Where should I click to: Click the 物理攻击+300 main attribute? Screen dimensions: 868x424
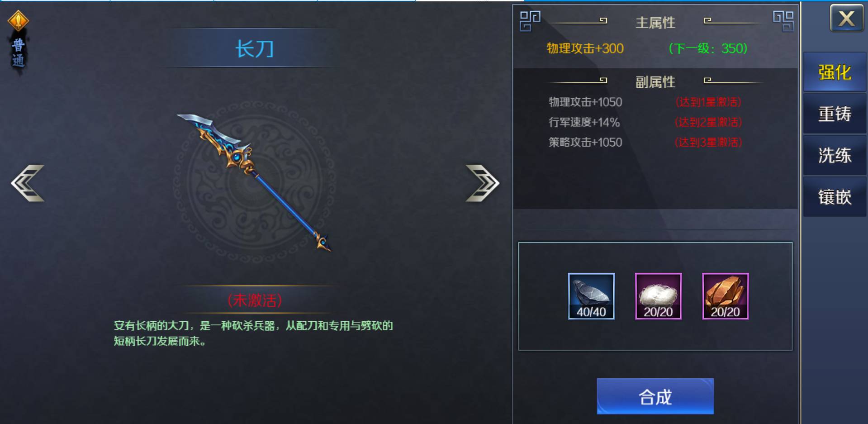585,48
